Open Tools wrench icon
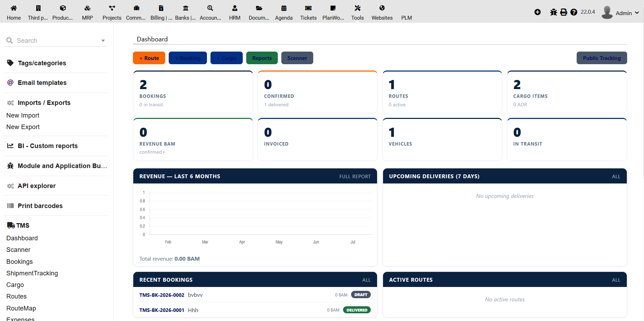Screen dimensions: 644x321 [x=357, y=8]
